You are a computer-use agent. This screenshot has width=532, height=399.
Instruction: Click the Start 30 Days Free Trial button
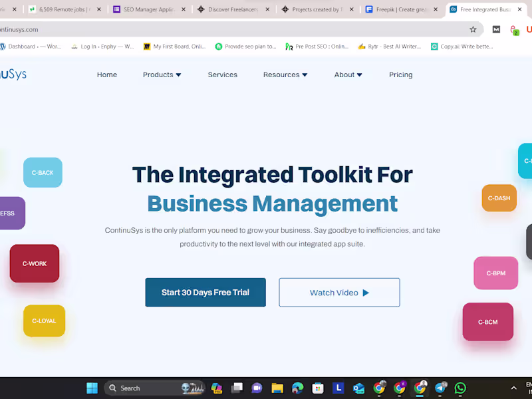pos(205,292)
